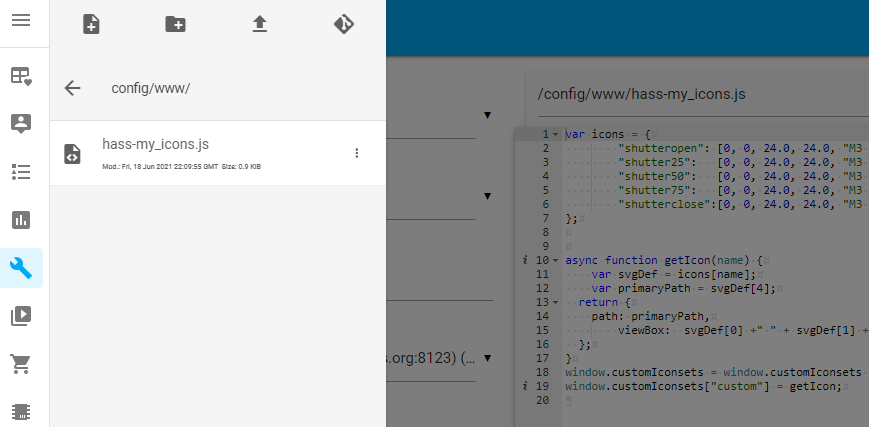Viewport: 869px width, 427px height.
Task: Click the info marker on line 19
Action: pyautogui.click(x=525, y=386)
